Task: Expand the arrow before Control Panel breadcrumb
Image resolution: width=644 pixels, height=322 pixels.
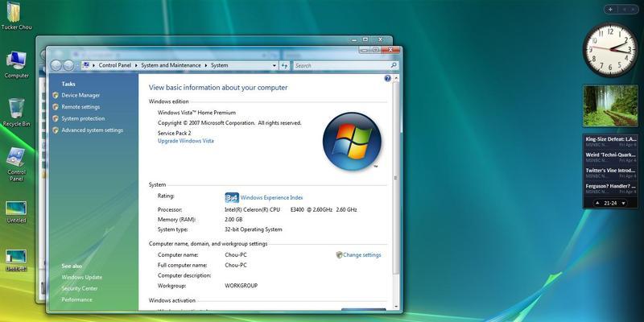Action: pos(94,65)
